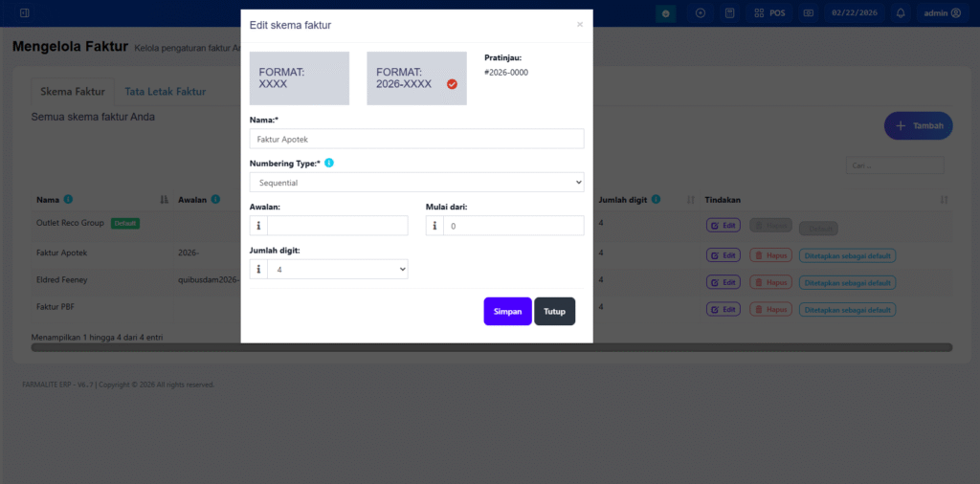This screenshot has width=980, height=484.
Task: Close the Edit skema faktur dialog
Action: [x=579, y=25]
